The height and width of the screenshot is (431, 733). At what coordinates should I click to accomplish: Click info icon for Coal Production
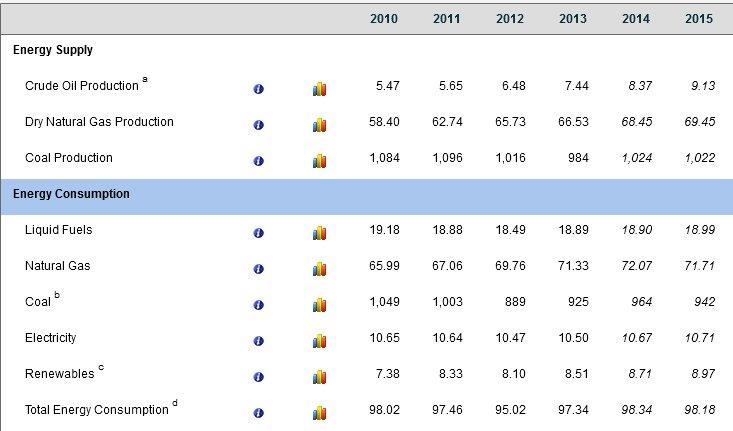pyautogui.click(x=258, y=161)
